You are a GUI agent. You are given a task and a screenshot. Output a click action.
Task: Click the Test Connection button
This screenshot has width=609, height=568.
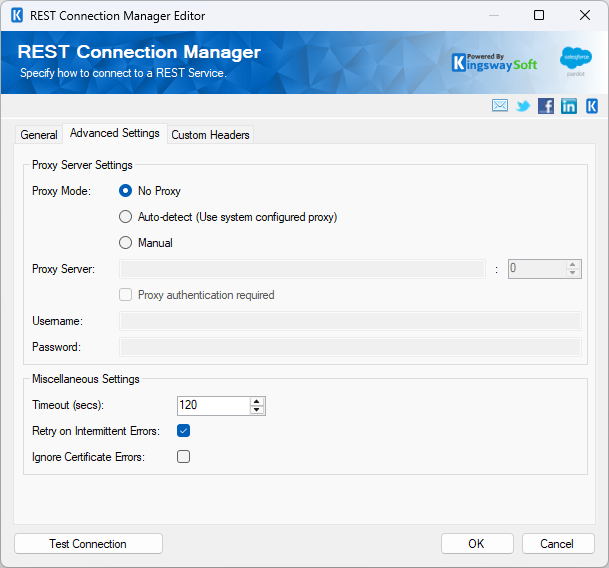(88, 544)
